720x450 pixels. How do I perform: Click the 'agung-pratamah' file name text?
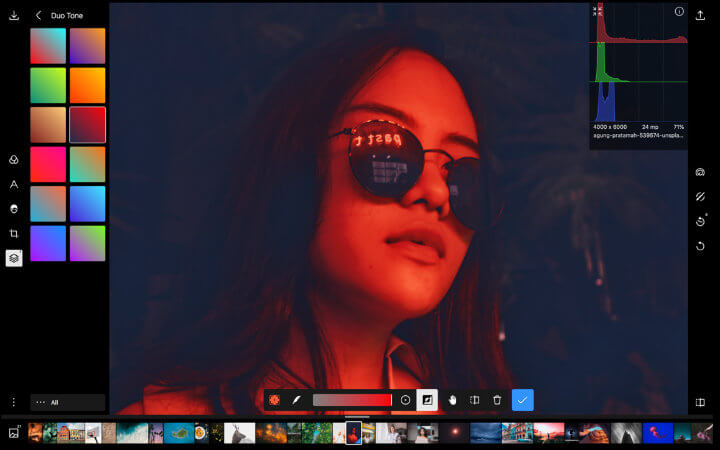point(638,135)
